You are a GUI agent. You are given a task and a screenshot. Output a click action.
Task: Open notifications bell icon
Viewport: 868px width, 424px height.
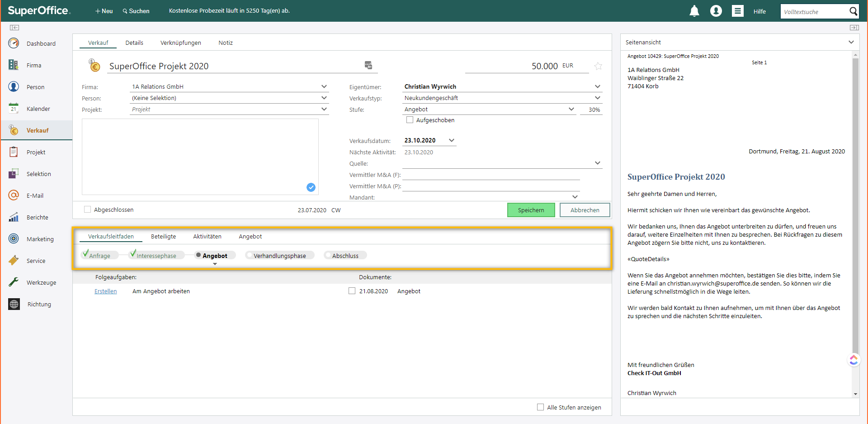coord(694,11)
